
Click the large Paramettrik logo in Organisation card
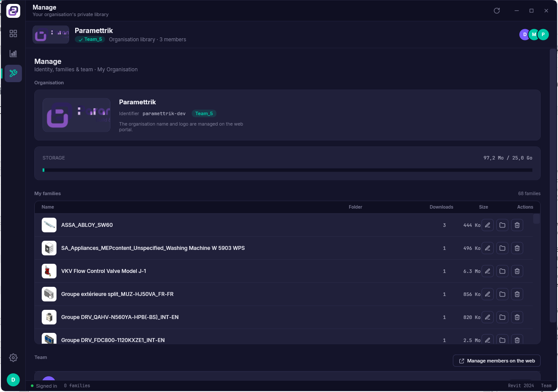point(76,115)
